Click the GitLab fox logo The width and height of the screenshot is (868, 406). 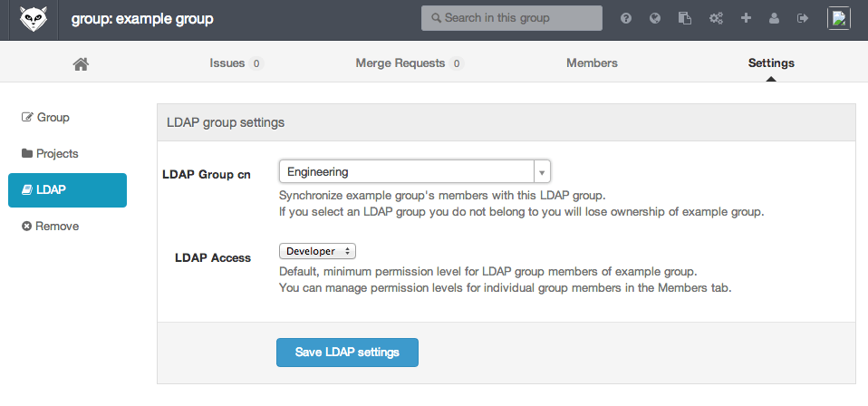point(34,19)
